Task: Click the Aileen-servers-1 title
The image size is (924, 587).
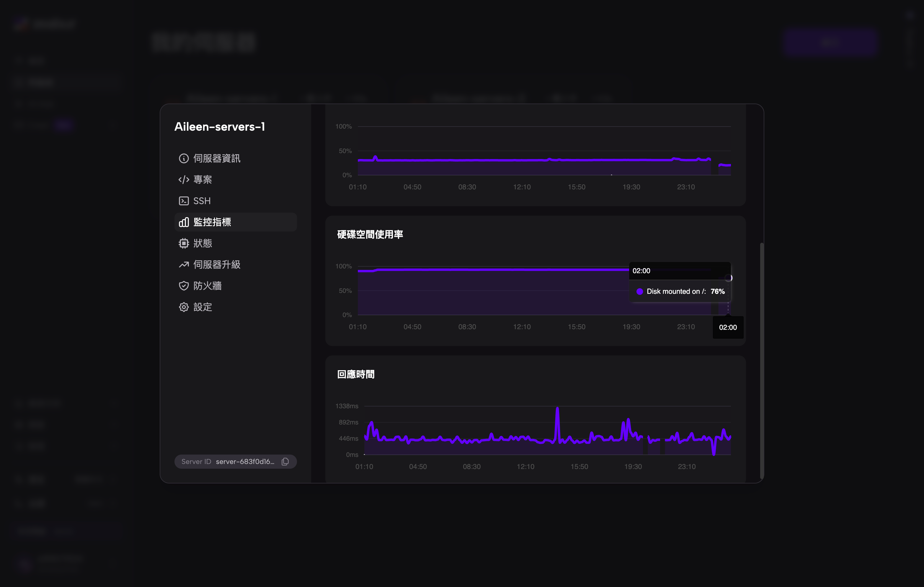Action: (x=220, y=127)
